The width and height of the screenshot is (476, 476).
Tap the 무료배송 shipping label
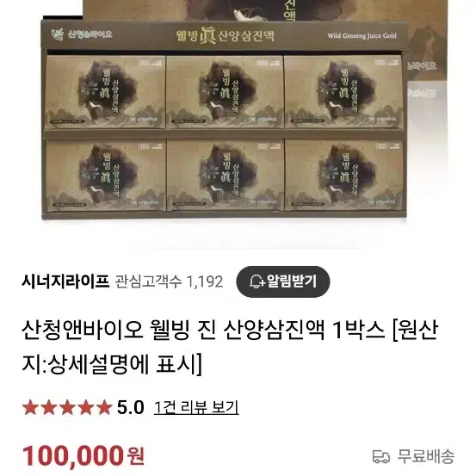(x=426, y=456)
